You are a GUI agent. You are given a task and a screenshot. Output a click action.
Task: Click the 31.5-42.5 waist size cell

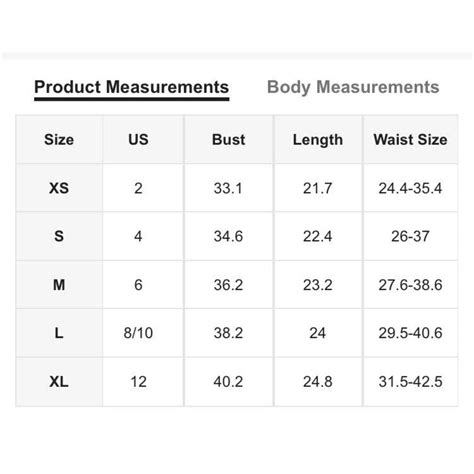click(x=410, y=382)
